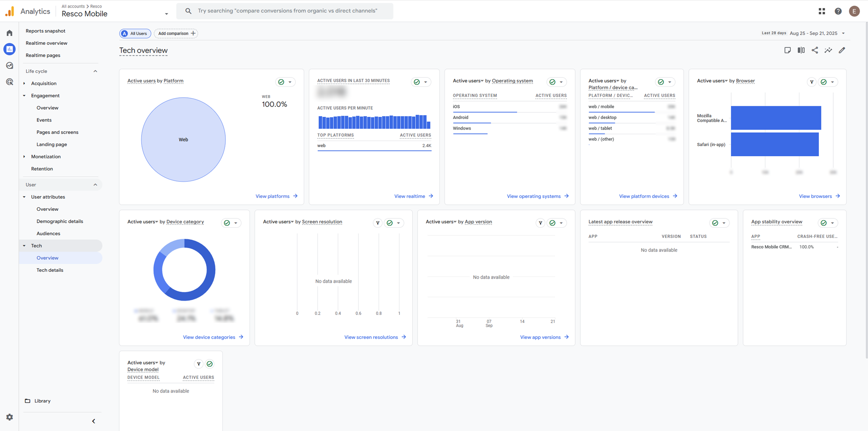
Task: Click the Add comparison button
Action: click(x=176, y=33)
